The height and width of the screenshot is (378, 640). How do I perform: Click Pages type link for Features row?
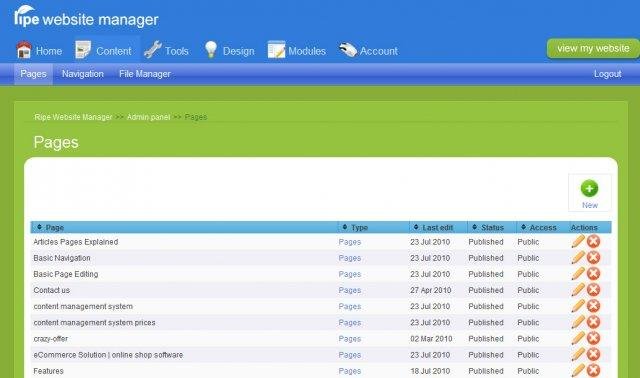click(x=350, y=371)
